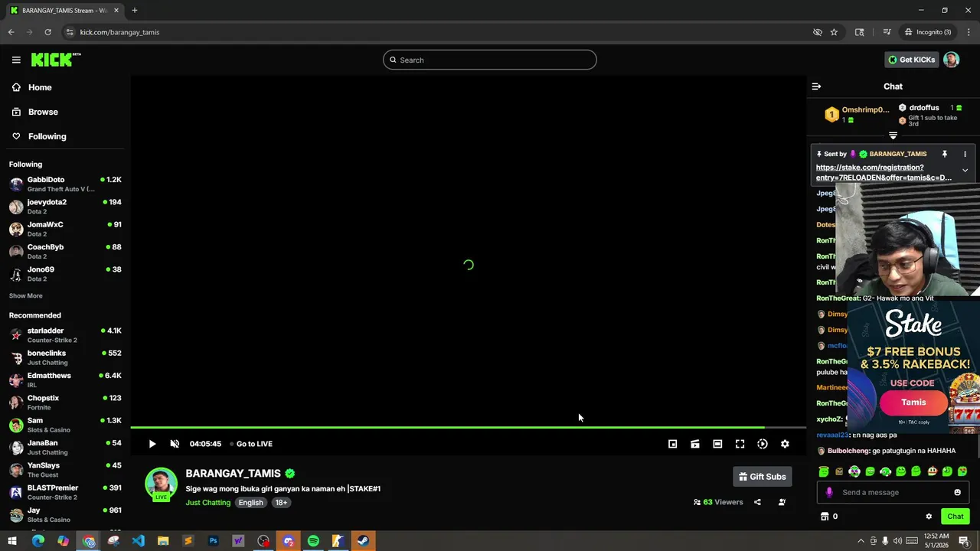Open video player settings gear
The width and height of the screenshot is (980, 551).
[785, 444]
